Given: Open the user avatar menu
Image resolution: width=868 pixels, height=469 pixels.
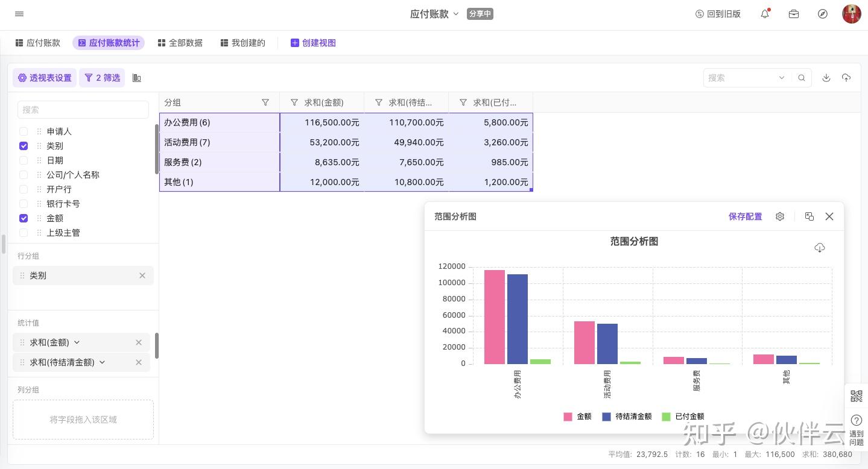Looking at the screenshot, I should click(852, 14).
